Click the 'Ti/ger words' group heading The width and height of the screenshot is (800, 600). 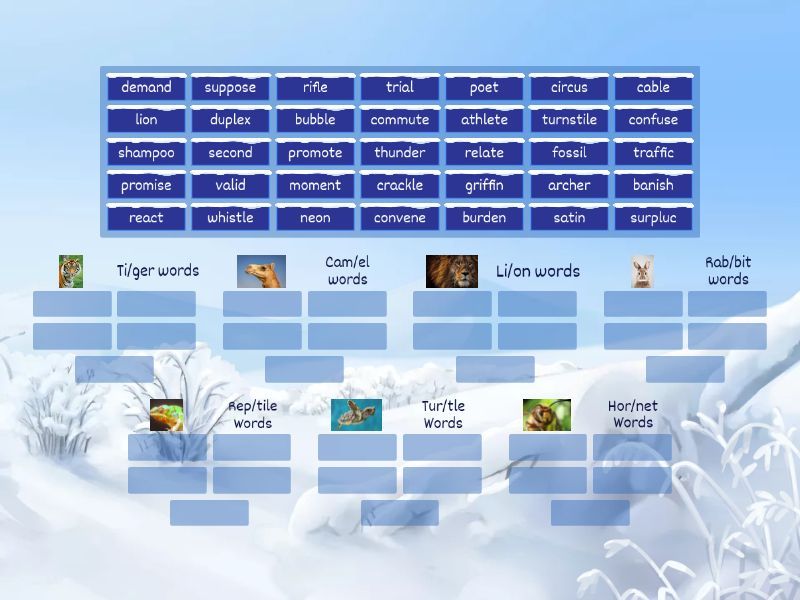tap(157, 271)
